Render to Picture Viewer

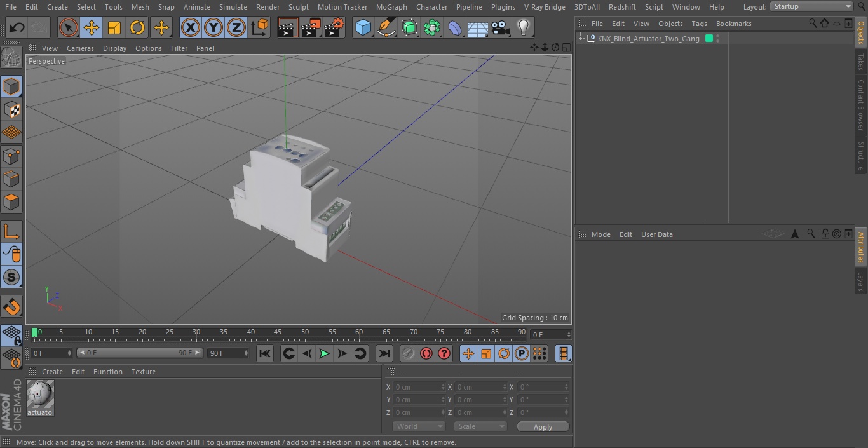[x=311, y=27]
